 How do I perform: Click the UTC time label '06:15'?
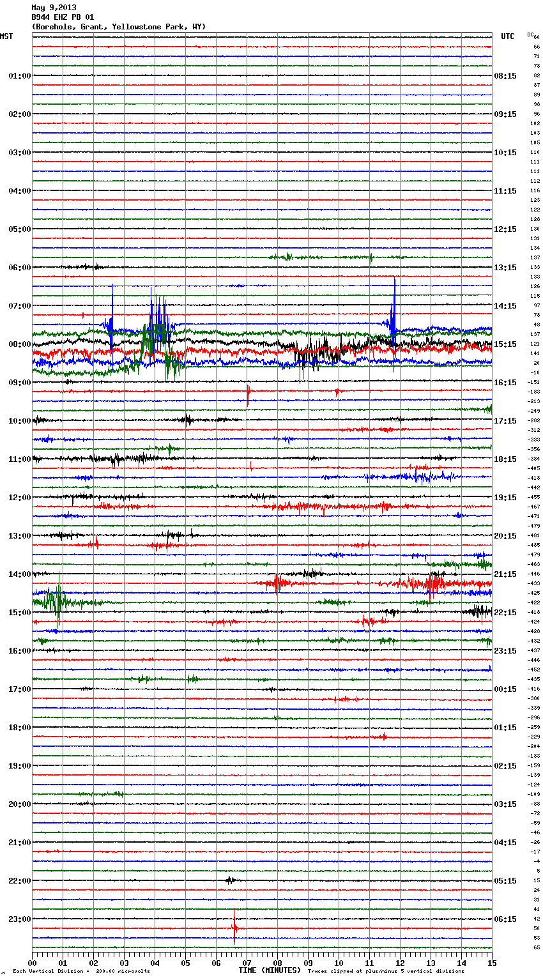coord(505,919)
